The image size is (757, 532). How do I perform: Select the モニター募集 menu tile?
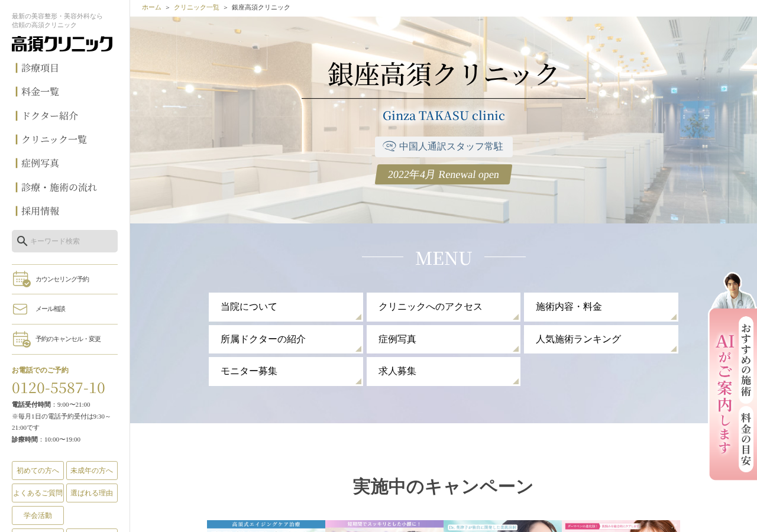click(286, 371)
